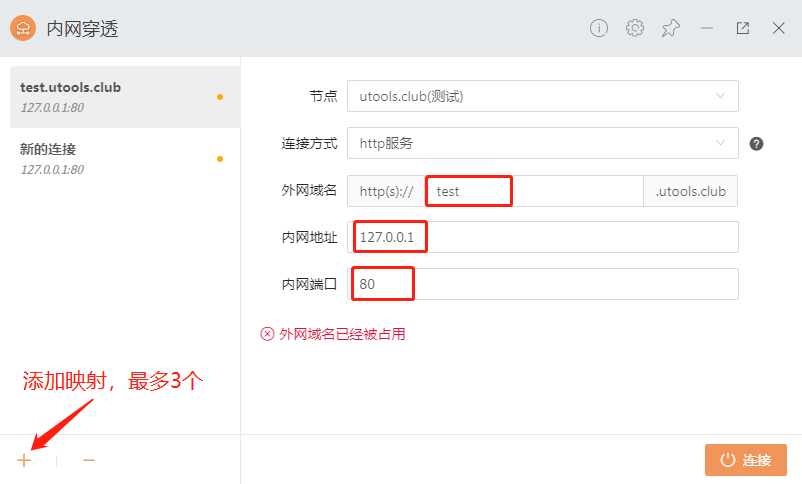Focus the 内网端口 input field

tap(543, 284)
